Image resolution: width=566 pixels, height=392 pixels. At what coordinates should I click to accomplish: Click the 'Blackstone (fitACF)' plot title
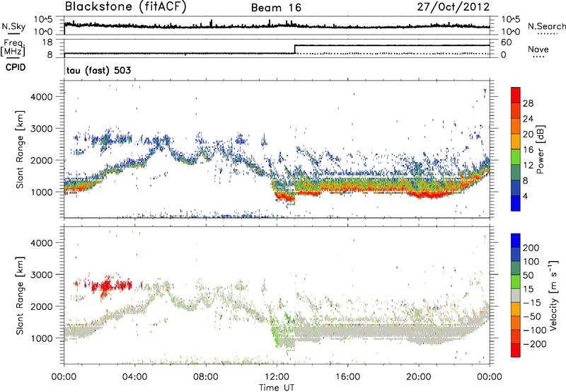(x=126, y=7)
